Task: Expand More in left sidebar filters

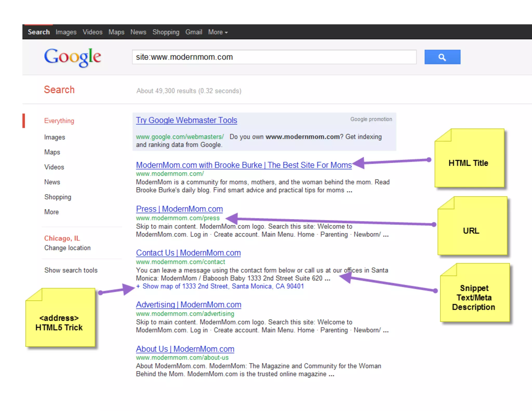Action: (51, 212)
